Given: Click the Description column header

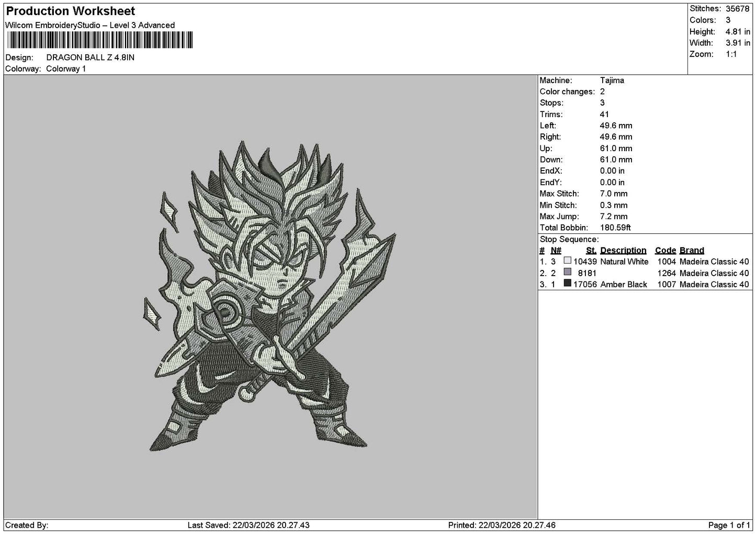Looking at the screenshot, I should click(x=623, y=251).
